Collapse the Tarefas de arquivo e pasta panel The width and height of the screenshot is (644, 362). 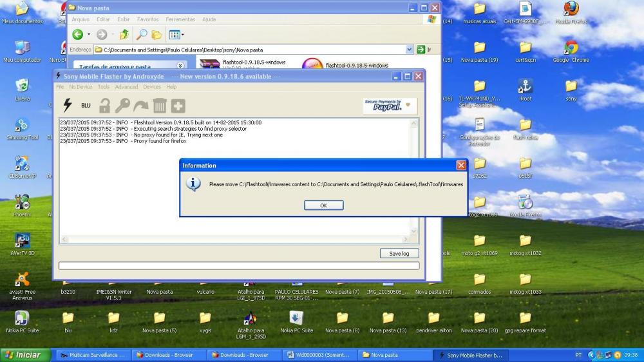pos(180,66)
